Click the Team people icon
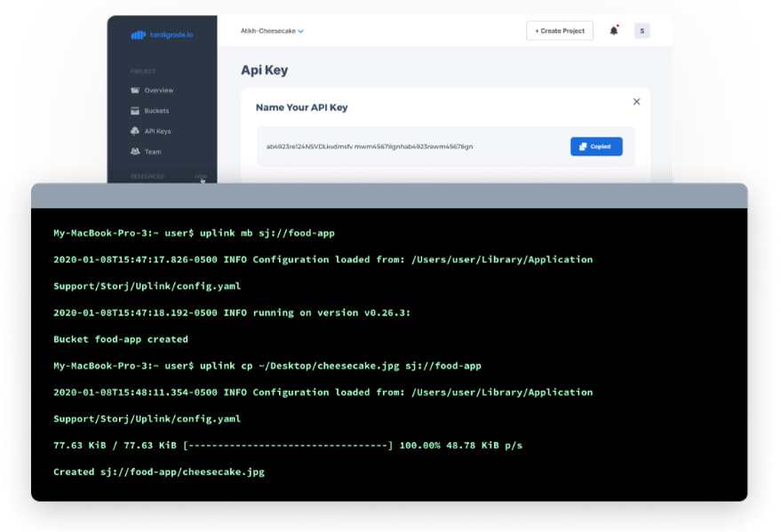Screen dimensions: 781x532 (x=135, y=151)
